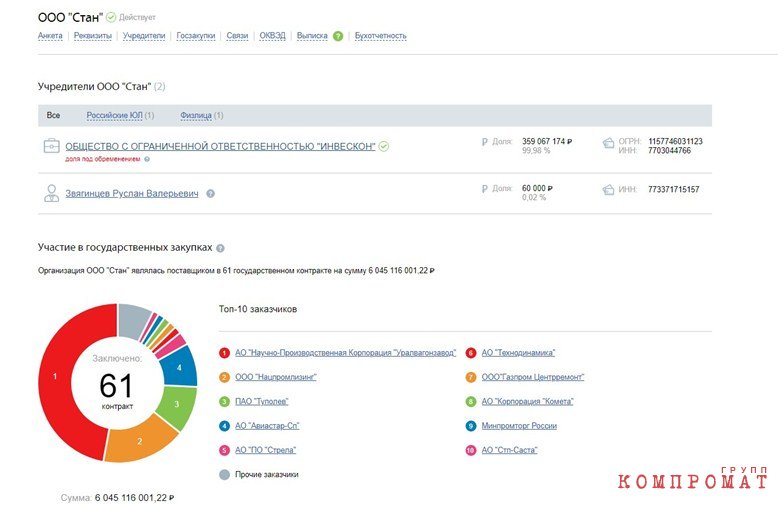Click the share value 60 000 ₽
778x509 pixels.
(537, 189)
